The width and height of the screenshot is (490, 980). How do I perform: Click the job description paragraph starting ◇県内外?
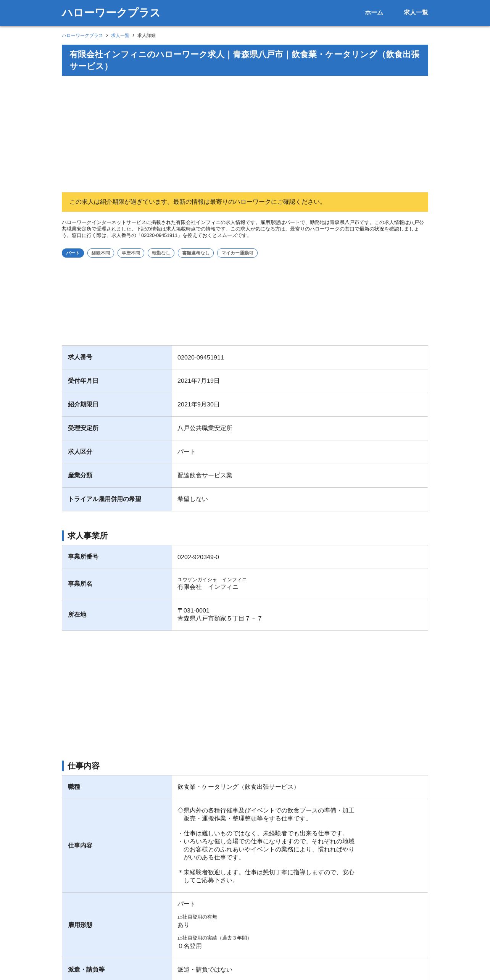coord(266,814)
